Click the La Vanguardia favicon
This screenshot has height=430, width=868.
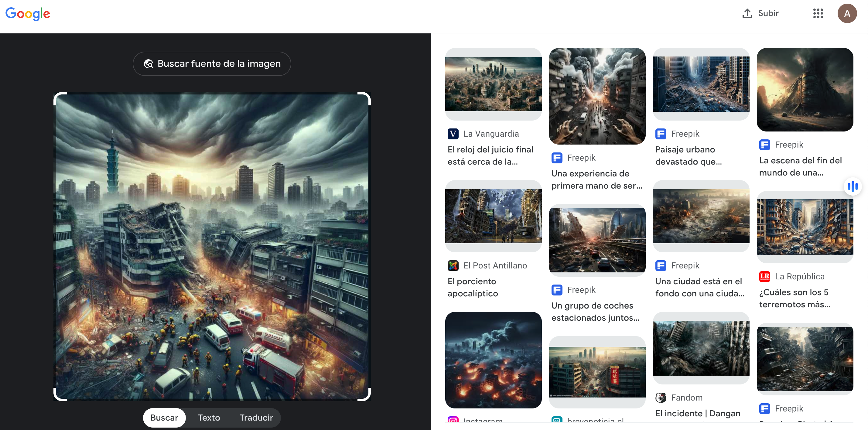[x=453, y=134]
